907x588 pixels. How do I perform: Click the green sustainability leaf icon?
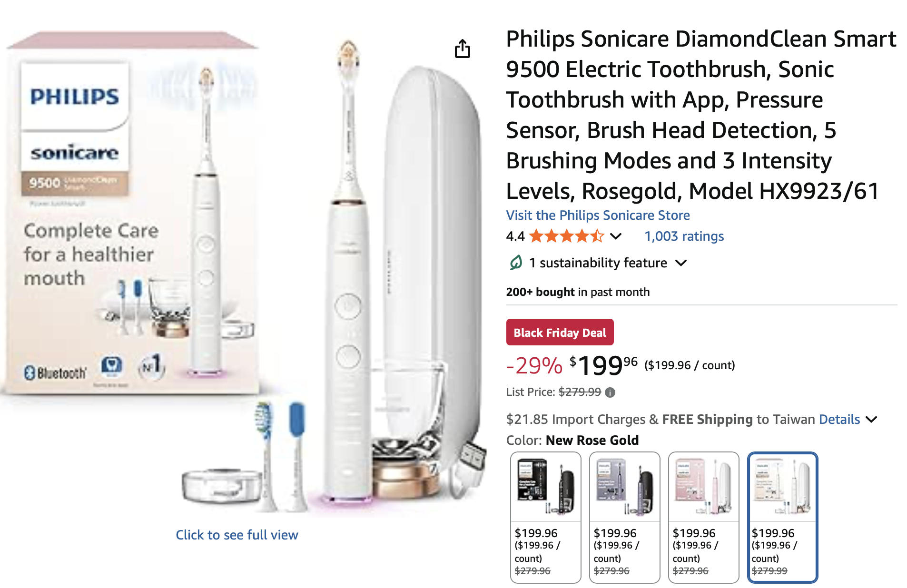pyautogui.click(x=516, y=262)
